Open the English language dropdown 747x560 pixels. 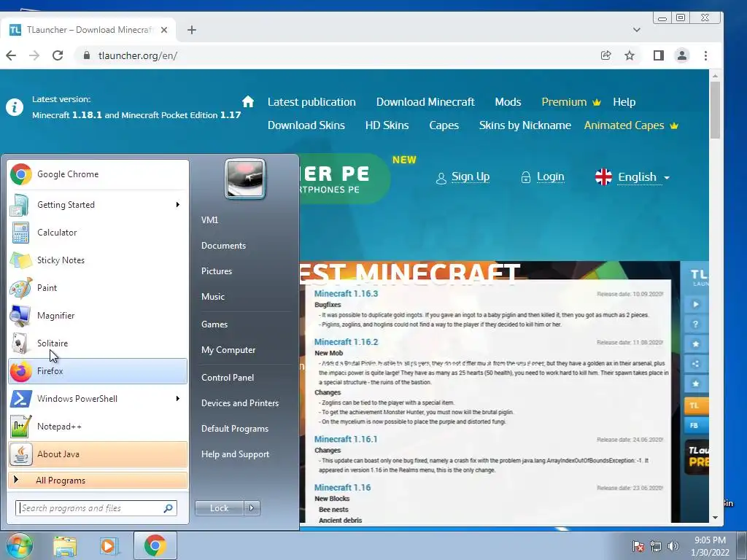pyautogui.click(x=632, y=177)
